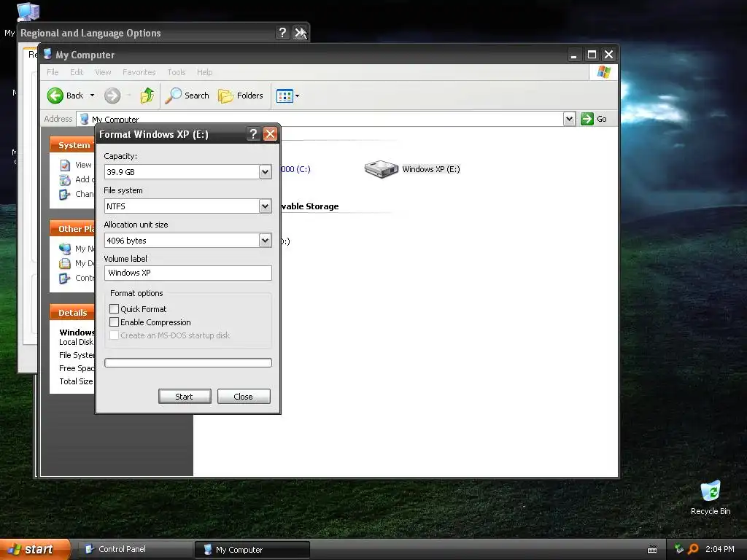The width and height of the screenshot is (747, 560).
Task: Click the Close button in Format dialog
Action: (x=244, y=396)
